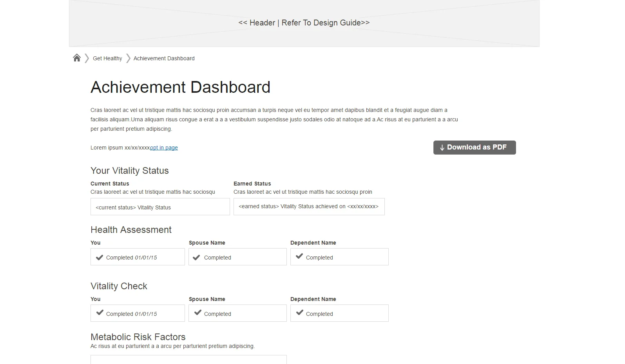
Task: Click Completed text under Vitality Check Dependent Name
Action: pyautogui.click(x=319, y=314)
